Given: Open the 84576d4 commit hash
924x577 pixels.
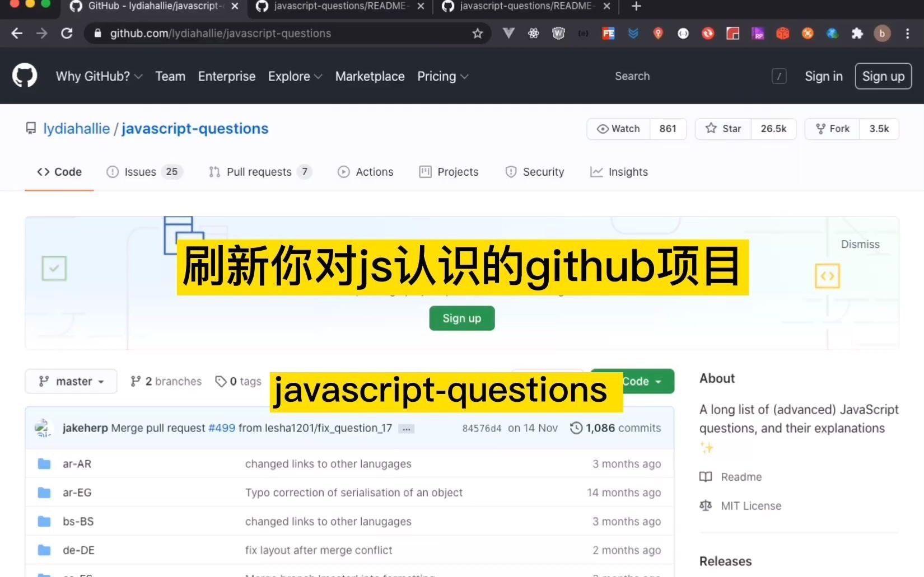Looking at the screenshot, I should [x=482, y=428].
